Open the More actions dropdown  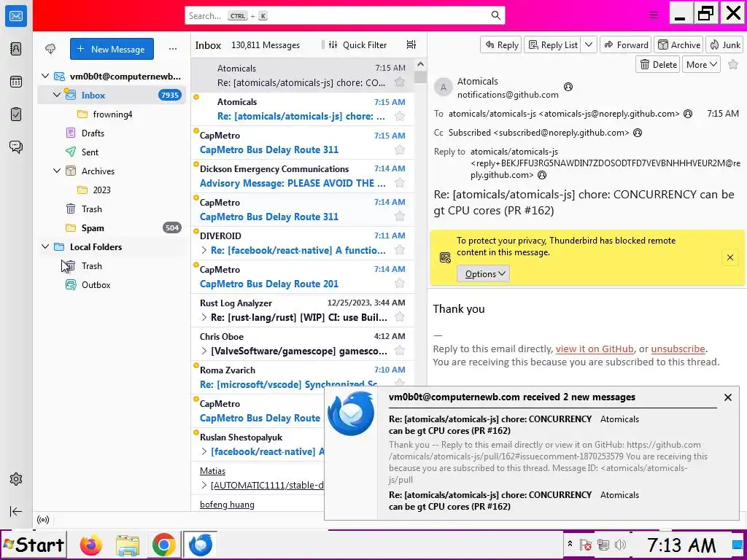coord(701,64)
